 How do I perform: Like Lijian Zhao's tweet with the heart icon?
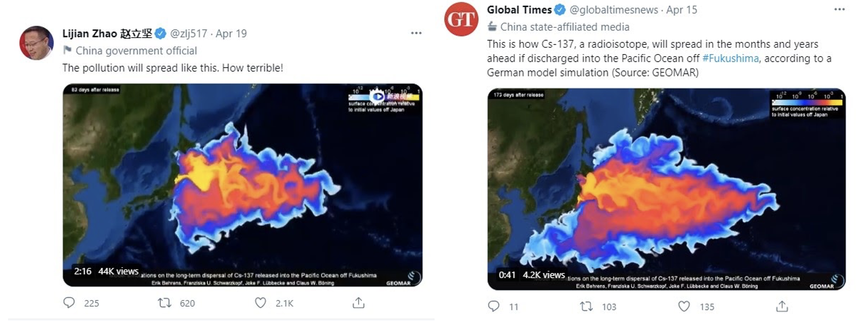pos(261,302)
